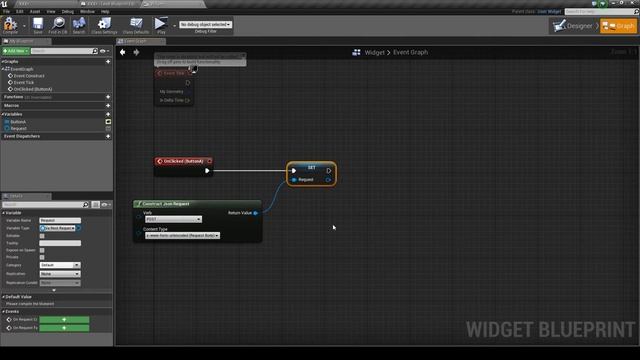Toggle the Expose on Spawn checkbox
The height and width of the screenshot is (360, 640).
42,250
